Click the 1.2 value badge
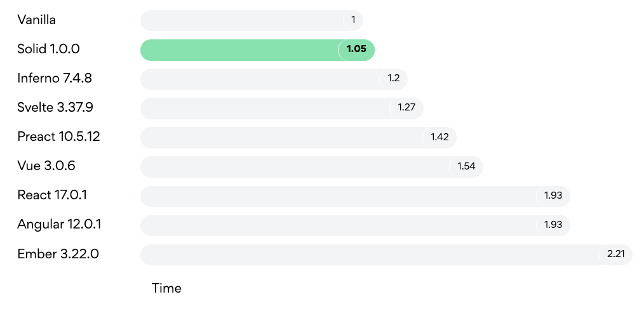 pyautogui.click(x=394, y=79)
